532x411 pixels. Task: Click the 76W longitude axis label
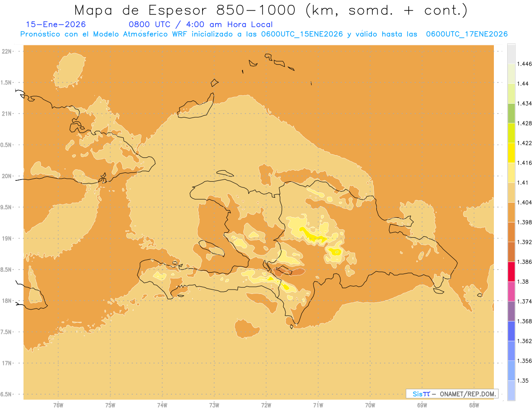point(58,405)
